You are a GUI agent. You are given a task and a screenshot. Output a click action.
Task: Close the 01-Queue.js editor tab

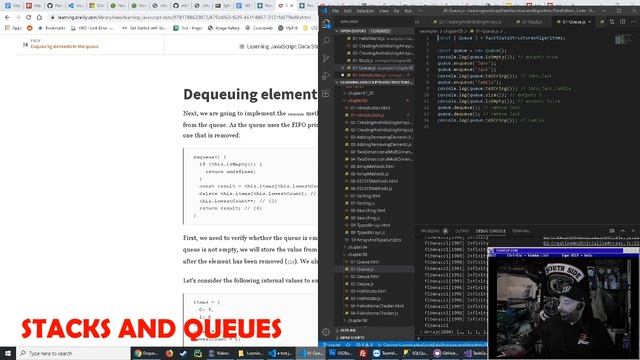click(589, 22)
